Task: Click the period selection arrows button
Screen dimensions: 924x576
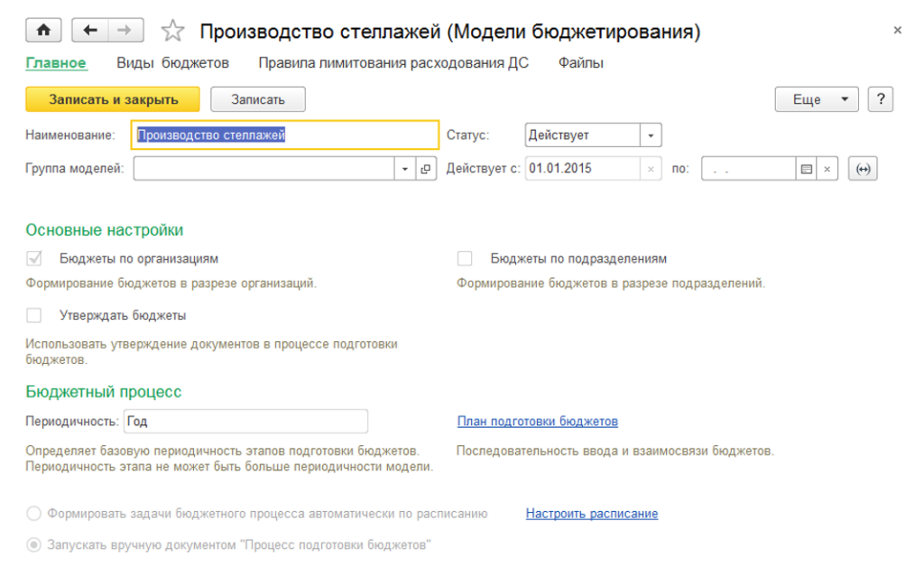Action: (863, 169)
